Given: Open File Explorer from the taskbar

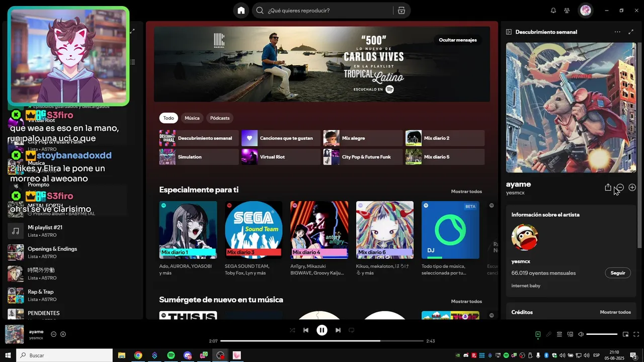Looking at the screenshot, I should (x=122, y=355).
